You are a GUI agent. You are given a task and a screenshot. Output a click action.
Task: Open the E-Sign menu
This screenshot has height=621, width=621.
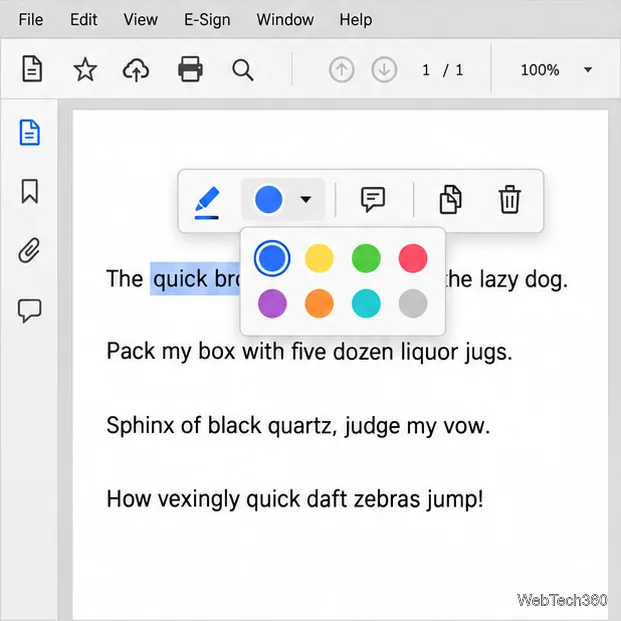pos(207,19)
